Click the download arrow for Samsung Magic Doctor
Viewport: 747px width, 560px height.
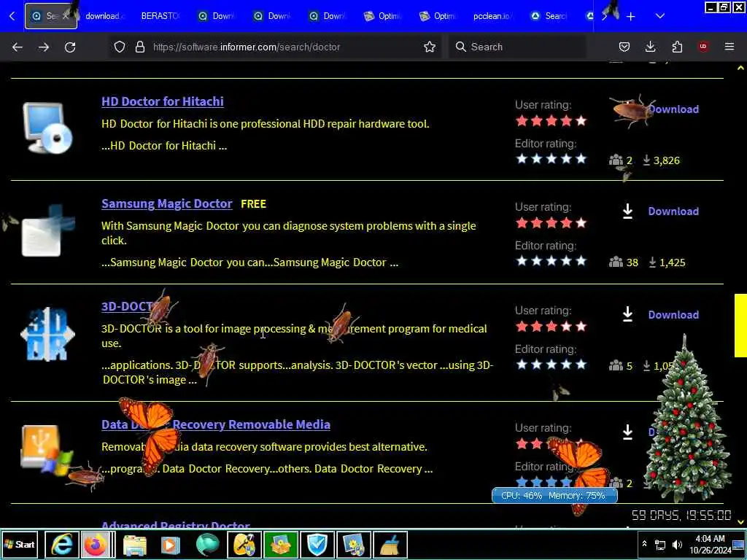(628, 211)
